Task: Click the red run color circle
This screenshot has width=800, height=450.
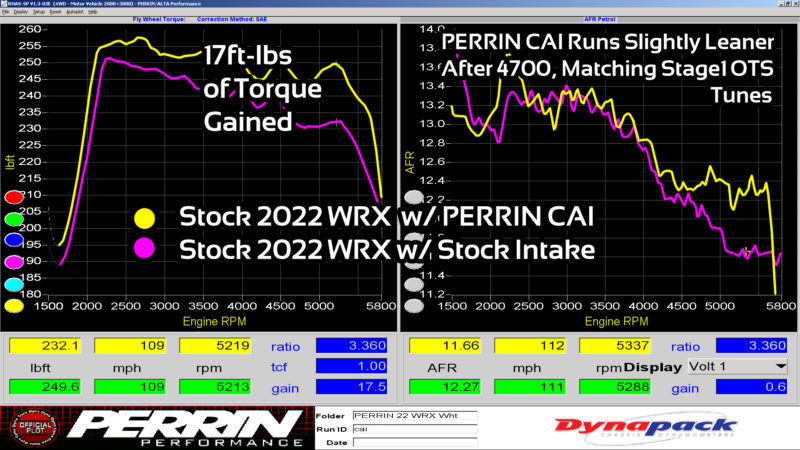Action: [x=14, y=197]
